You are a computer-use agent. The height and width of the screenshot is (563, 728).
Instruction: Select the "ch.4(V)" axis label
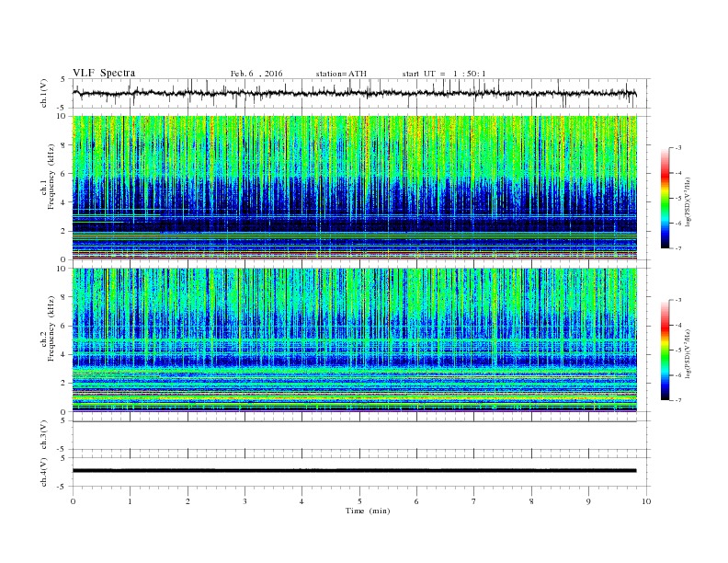(x=44, y=472)
